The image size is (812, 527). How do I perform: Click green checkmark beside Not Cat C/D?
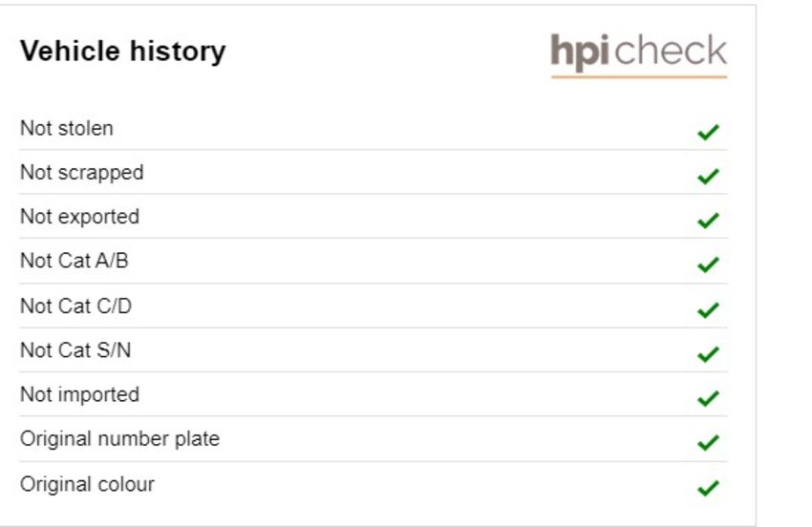(708, 309)
